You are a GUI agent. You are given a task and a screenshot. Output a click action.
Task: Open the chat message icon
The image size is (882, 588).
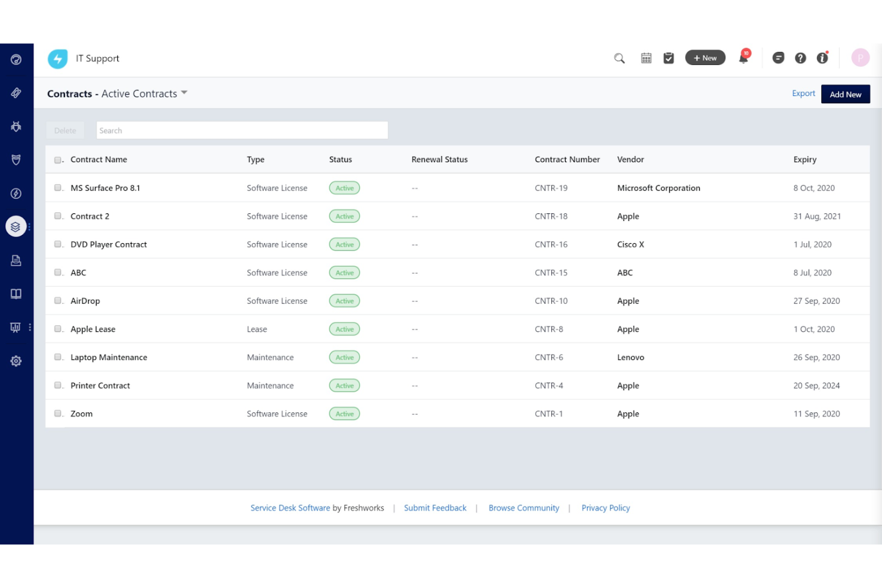point(778,58)
